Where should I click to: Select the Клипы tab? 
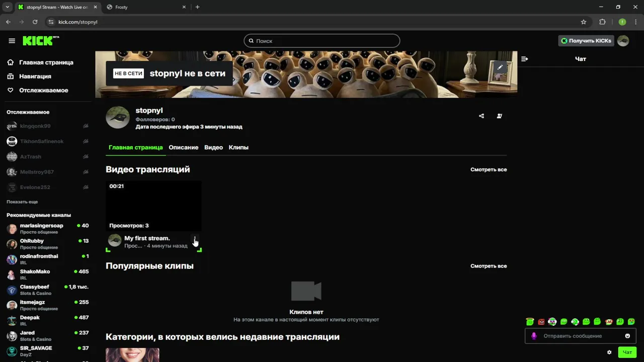click(238, 147)
